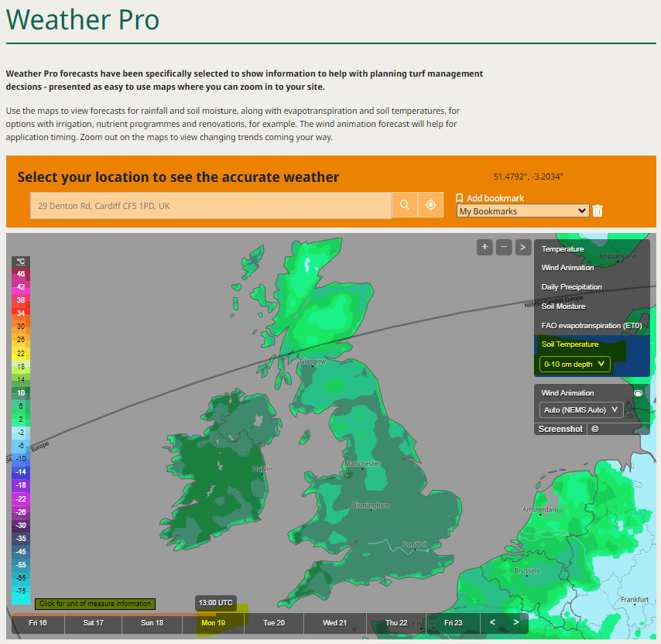Screen dimensions: 661x644
Task: Go to previous timeline days arrow
Action: point(491,622)
